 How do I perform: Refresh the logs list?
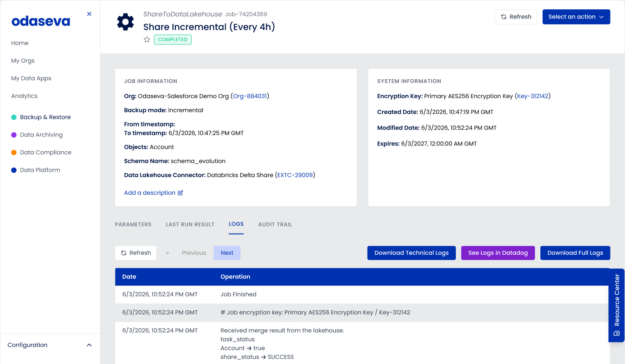coord(136,253)
